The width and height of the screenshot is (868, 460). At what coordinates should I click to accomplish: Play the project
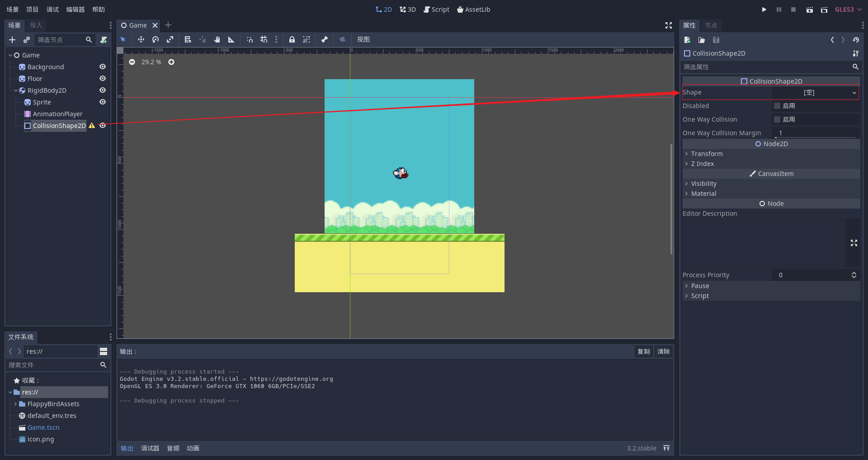click(x=764, y=9)
